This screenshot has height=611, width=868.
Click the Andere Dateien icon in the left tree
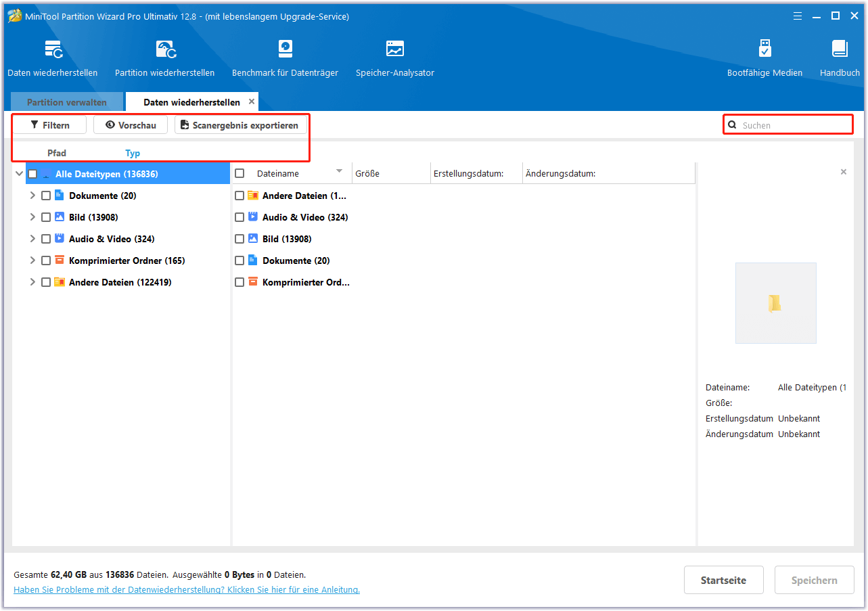pos(60,282)
